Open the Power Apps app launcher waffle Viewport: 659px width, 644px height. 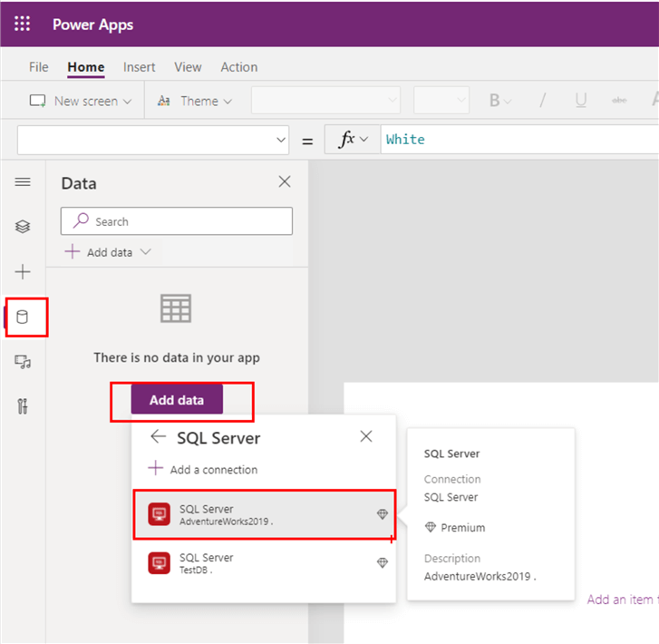pos(22,24)
